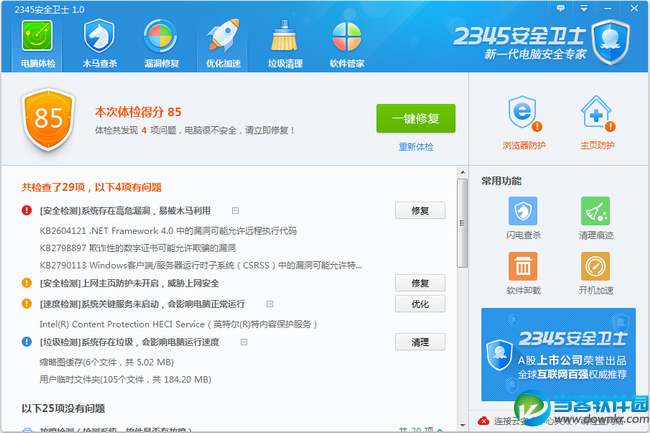Click the blue alert icon for 系统存在垃圾
650x433 pixels.
pos(27,342)
